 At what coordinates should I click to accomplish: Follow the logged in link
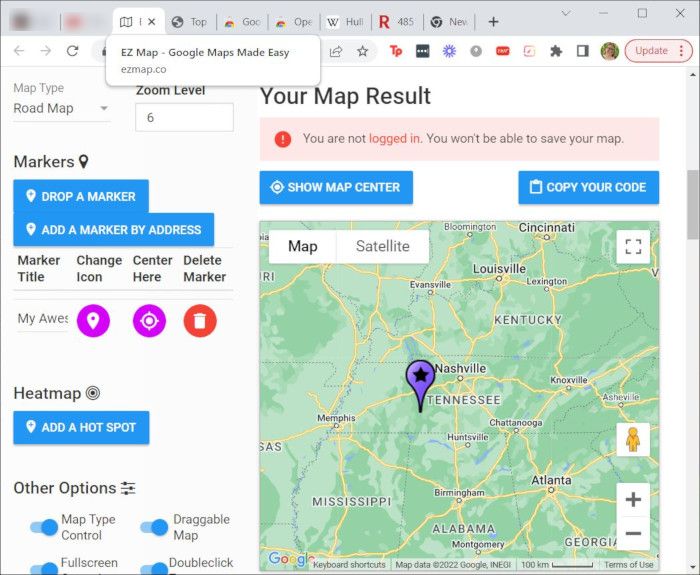click(395, 139)
